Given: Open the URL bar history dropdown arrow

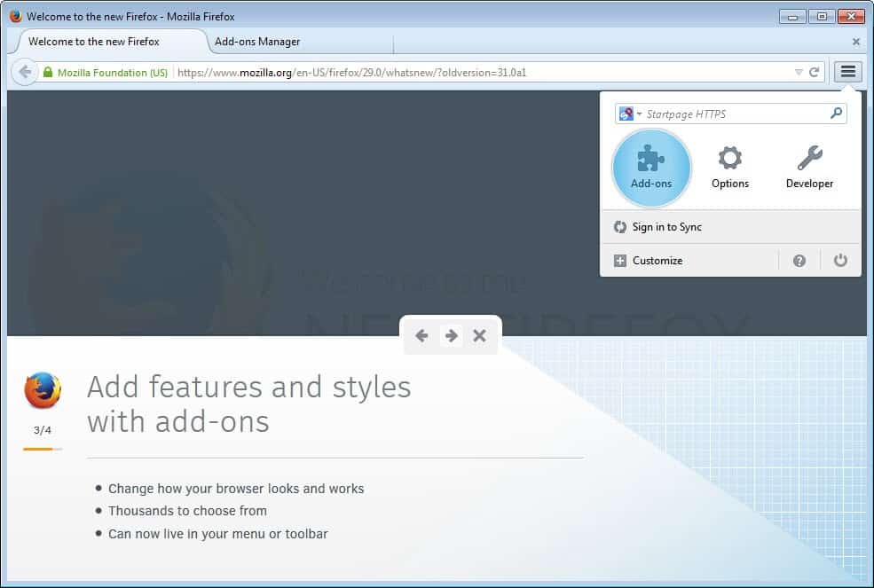Looking at the screenshot, I should coord(798,73).
